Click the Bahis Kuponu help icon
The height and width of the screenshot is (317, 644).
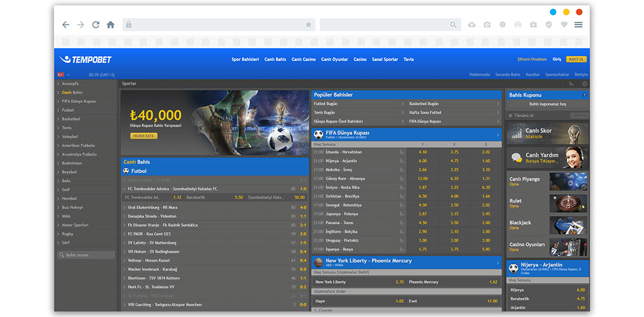(584, 95)
